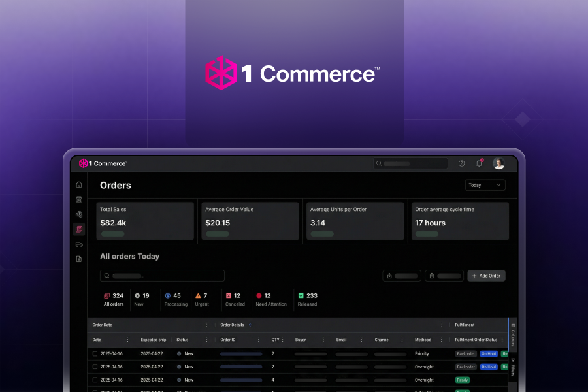Open the Columns side panel tab

coord(513,334)
